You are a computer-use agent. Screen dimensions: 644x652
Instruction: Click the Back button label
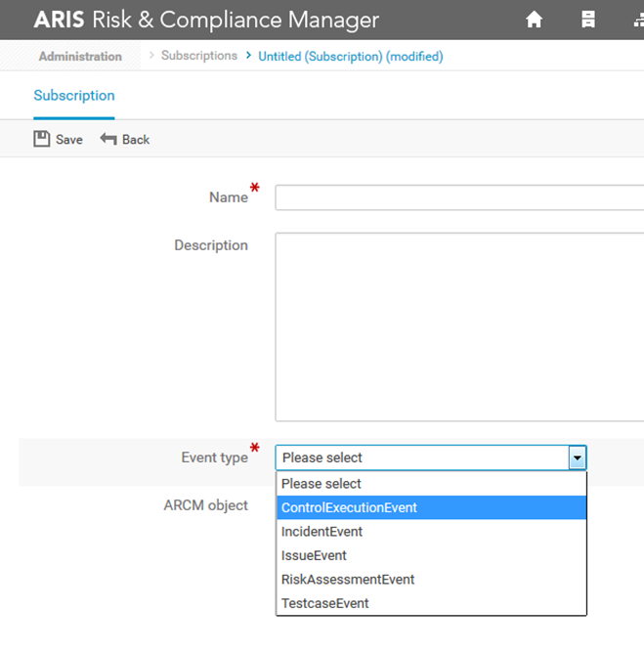click(x=136, y=140)
